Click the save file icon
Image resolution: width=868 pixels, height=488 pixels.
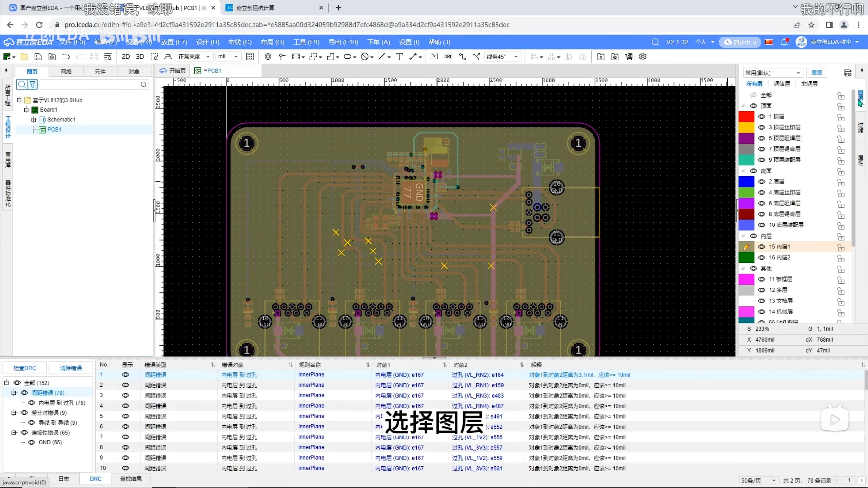click(x=38, y=57)
